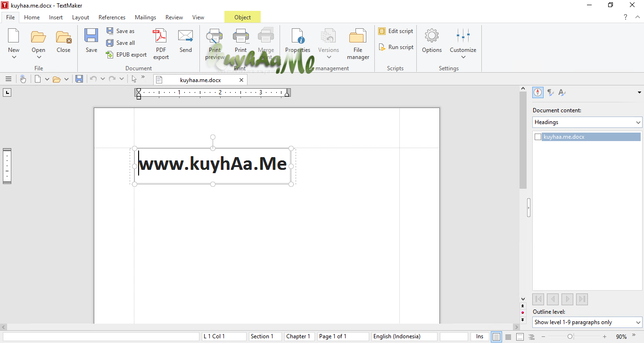Click the Undo arrow
The width and height of the screenshot is (644, 343).
click(93, 79)
